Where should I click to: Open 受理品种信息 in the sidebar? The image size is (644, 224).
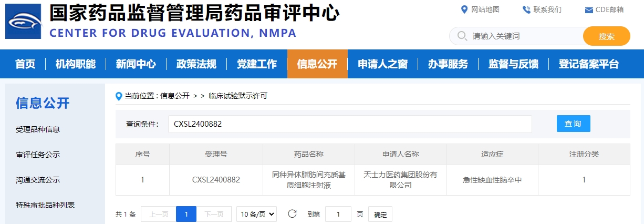click(38, 129)
